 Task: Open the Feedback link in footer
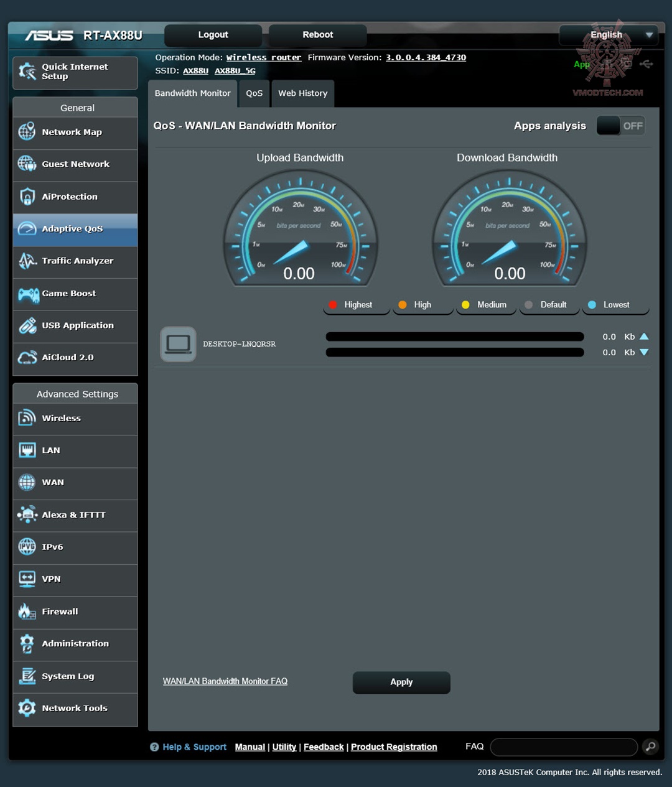point(324,747)
